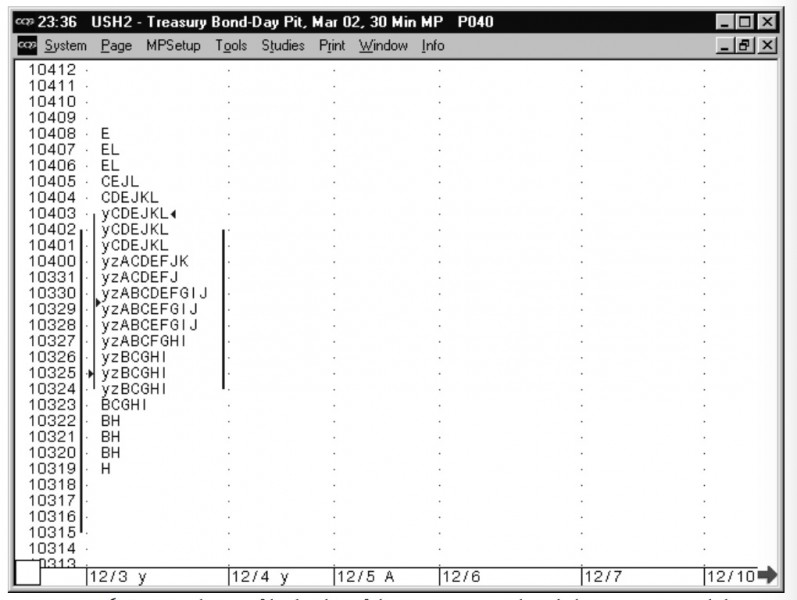Click the CQG document icon beside System
Screen dimensions: 797x600
27,45
